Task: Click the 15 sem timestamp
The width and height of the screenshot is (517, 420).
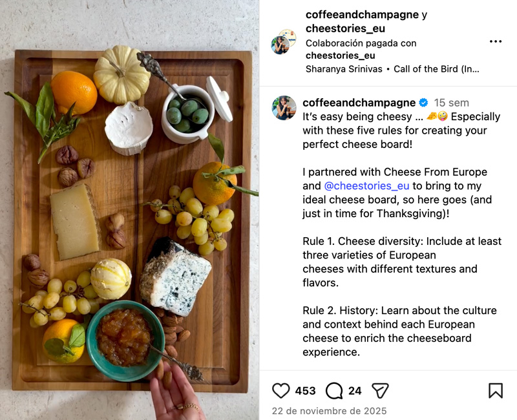Action: (x=451, y=103)
